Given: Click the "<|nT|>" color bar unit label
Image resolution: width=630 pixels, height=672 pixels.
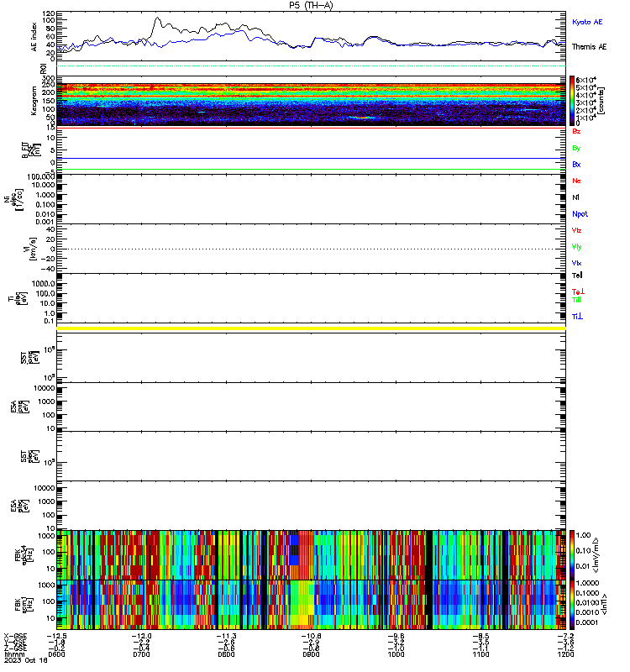Looking at the screenshot, I should pos(603,605).
